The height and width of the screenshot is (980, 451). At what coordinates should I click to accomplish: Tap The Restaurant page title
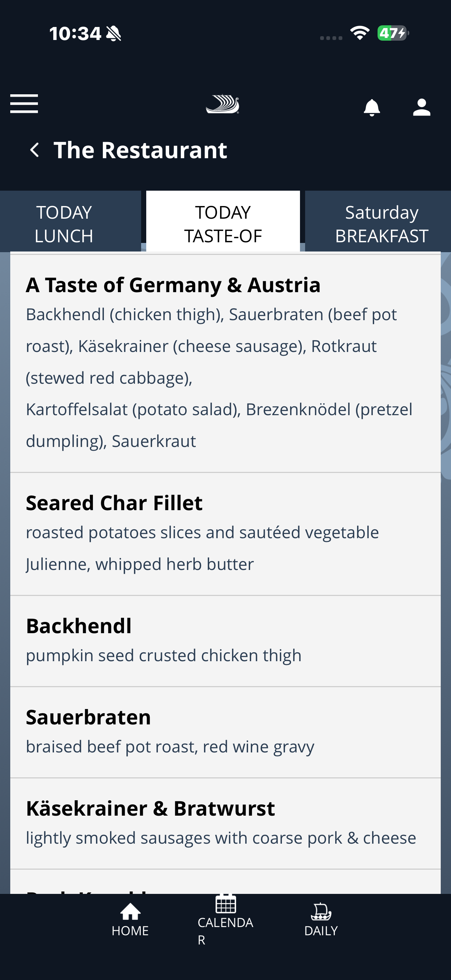pyautogui.click(x=140, y=150)
